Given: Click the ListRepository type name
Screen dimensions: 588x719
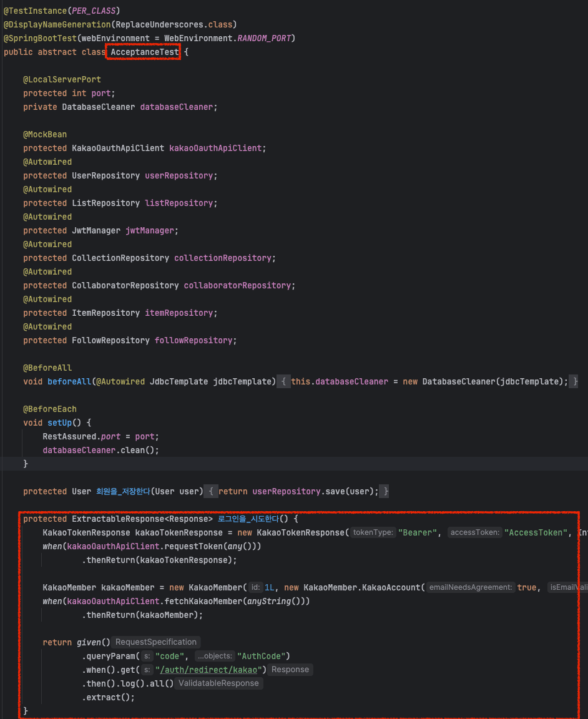Looking at the screenshot, I should click(105, 203).
